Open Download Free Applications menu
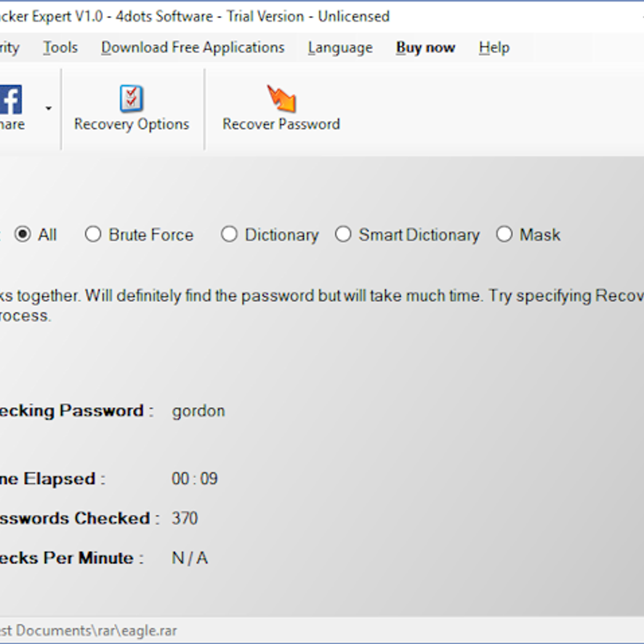Viewport: 644px width, 644px height. point(193,48)
